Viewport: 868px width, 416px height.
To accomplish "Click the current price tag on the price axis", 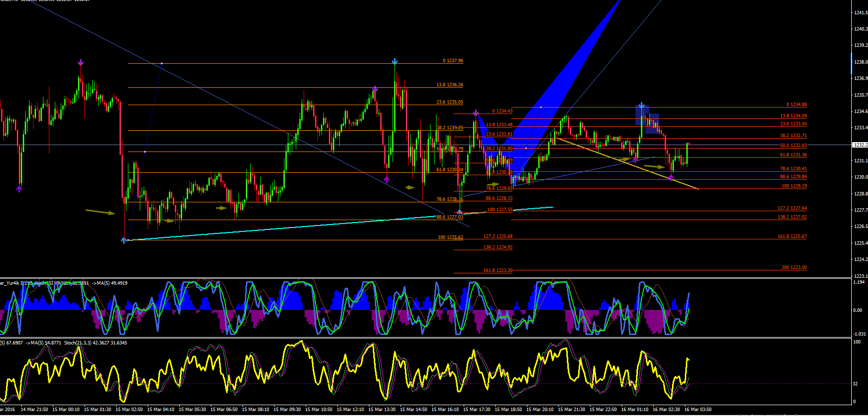I will [x=860, y=145].
